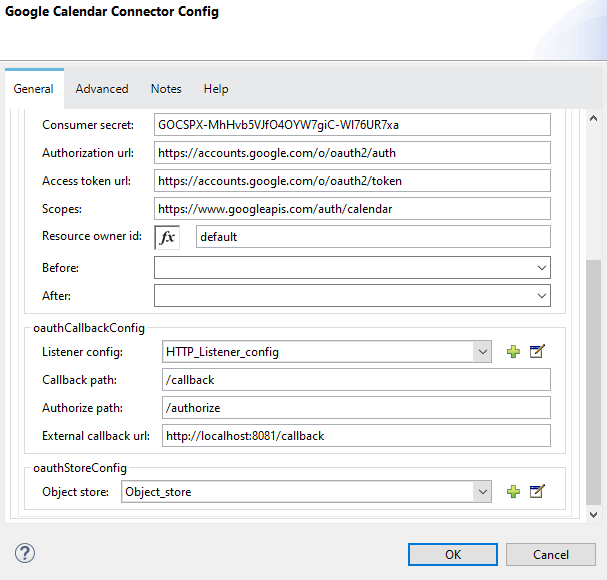
Task: Open the After dropdown
Action: 542,296
